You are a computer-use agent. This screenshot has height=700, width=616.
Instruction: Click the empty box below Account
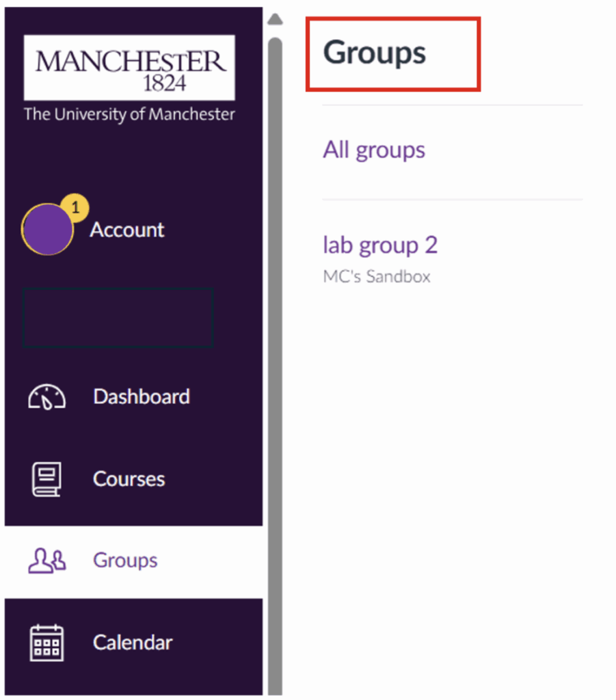(118, 318)
